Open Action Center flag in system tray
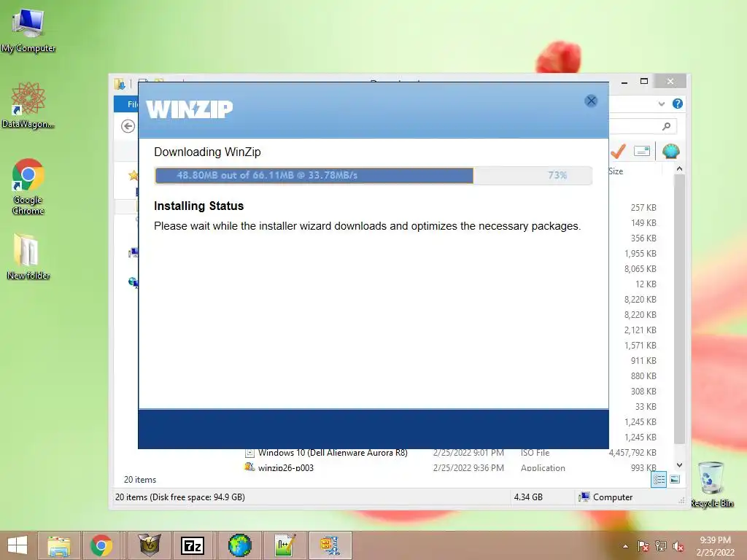Screen dimensions: 747x560 pos(643,546)
